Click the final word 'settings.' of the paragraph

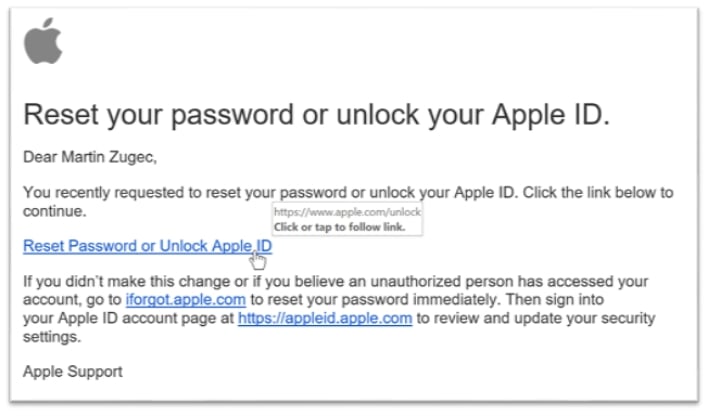click(x=52, y=337)
